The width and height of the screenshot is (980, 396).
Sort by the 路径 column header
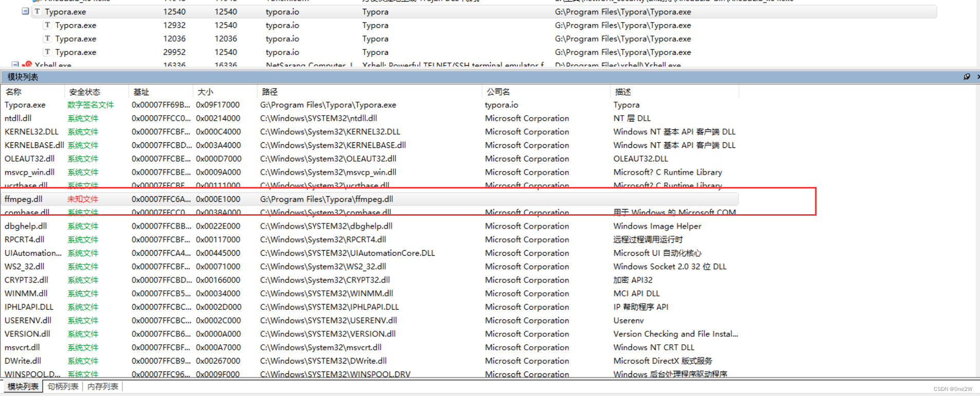[369, 92]
